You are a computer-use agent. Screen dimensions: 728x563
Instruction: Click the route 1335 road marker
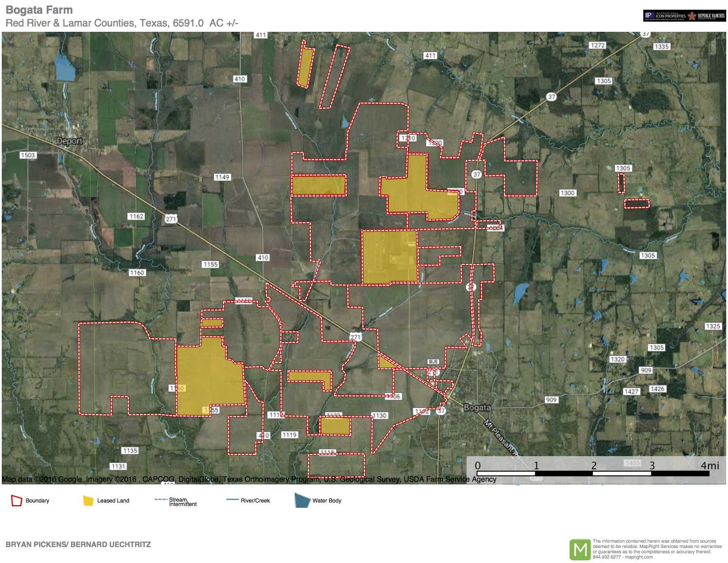coord(661,46)
